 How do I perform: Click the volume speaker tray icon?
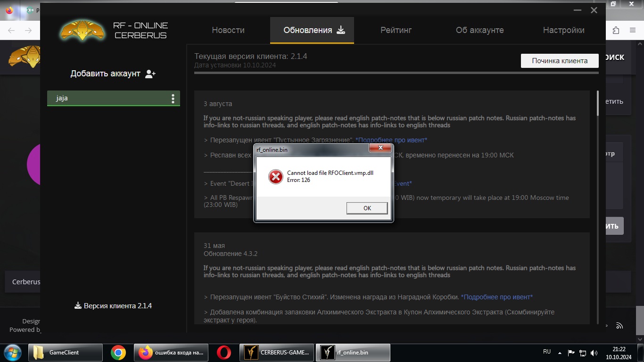[x=594, y=352]
